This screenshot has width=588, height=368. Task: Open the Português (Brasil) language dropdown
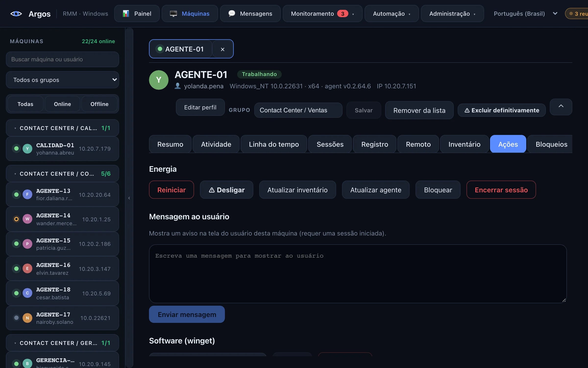click(x=526, y=14)
